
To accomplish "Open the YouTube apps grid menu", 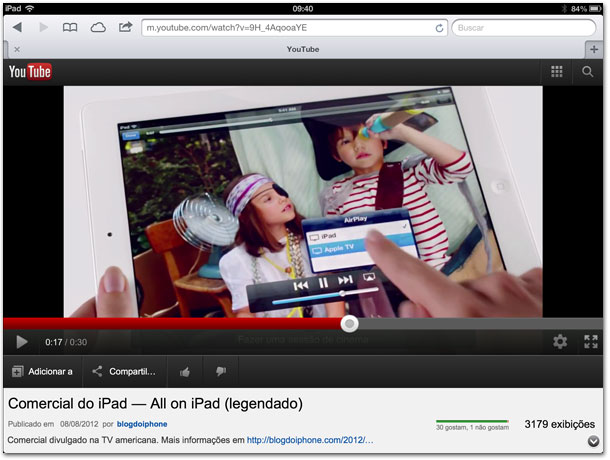I will [x=557, y=72].
